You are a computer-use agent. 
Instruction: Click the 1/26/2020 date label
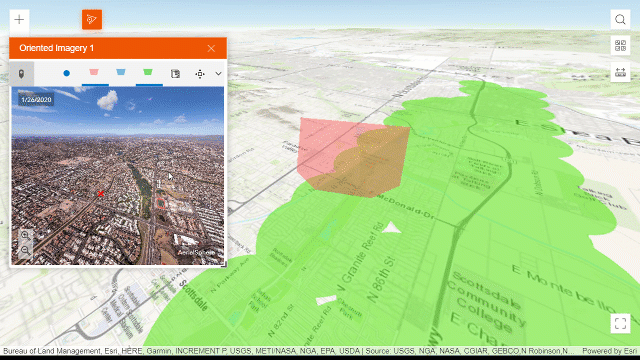tap(36, 100)
